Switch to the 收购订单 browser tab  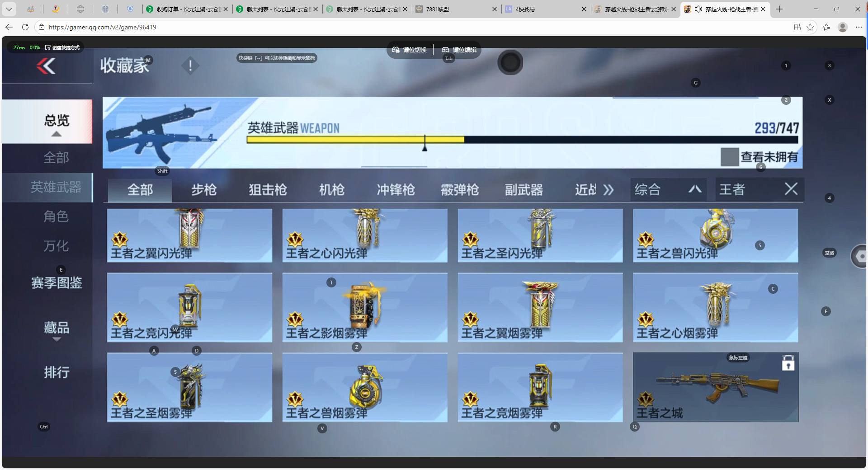(187, 9)
